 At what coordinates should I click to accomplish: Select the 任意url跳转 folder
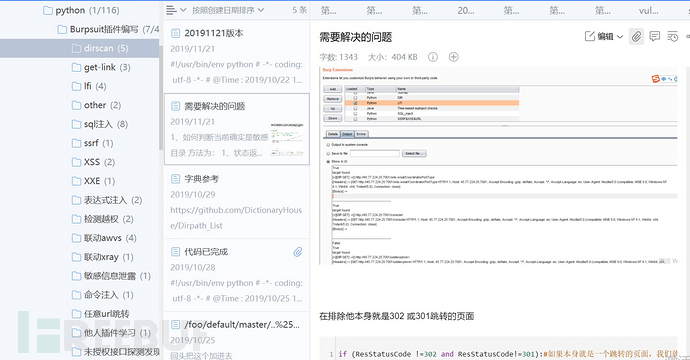[x=100, y=313]
